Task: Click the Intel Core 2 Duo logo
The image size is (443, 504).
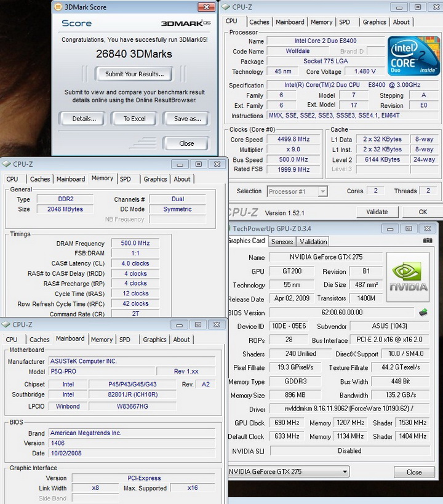Action: pos(413,56)
